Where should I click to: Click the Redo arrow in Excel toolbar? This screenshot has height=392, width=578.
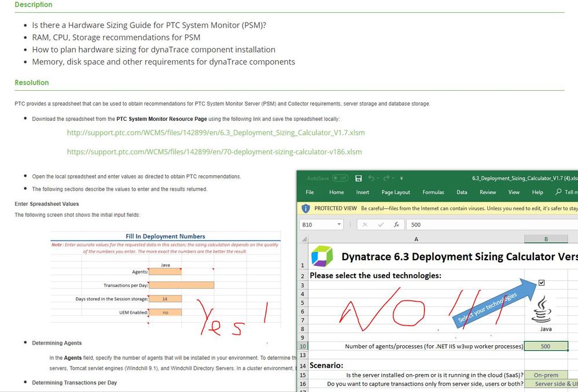pos(386,178)
